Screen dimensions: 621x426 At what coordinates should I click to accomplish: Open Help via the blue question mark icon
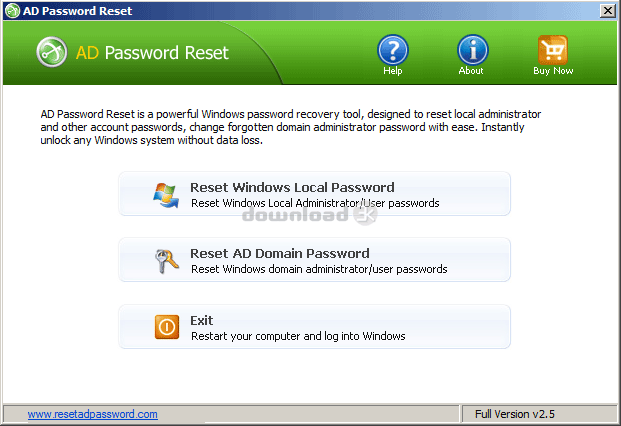coord(392,50)
